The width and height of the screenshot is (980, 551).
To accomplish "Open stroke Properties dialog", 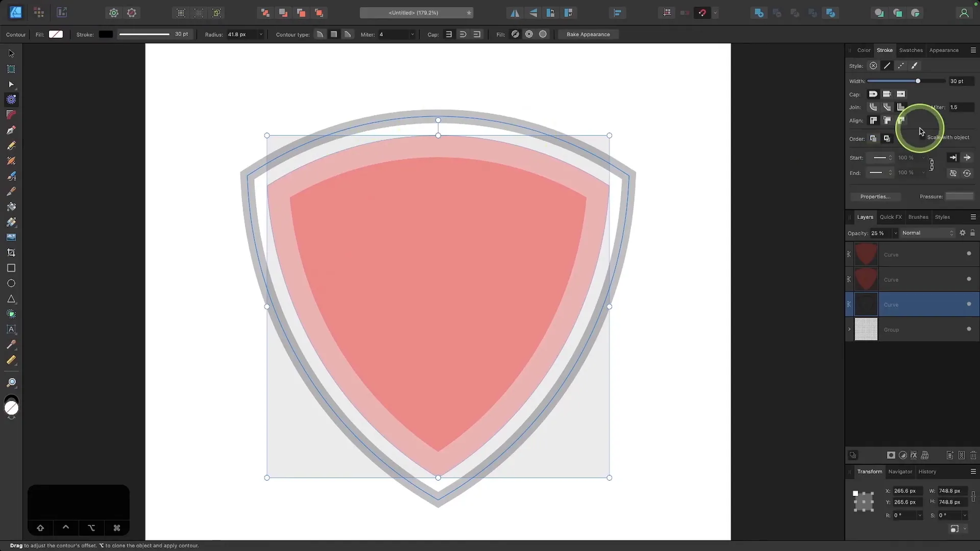I will pyautogui.click(x=876, y=197).
